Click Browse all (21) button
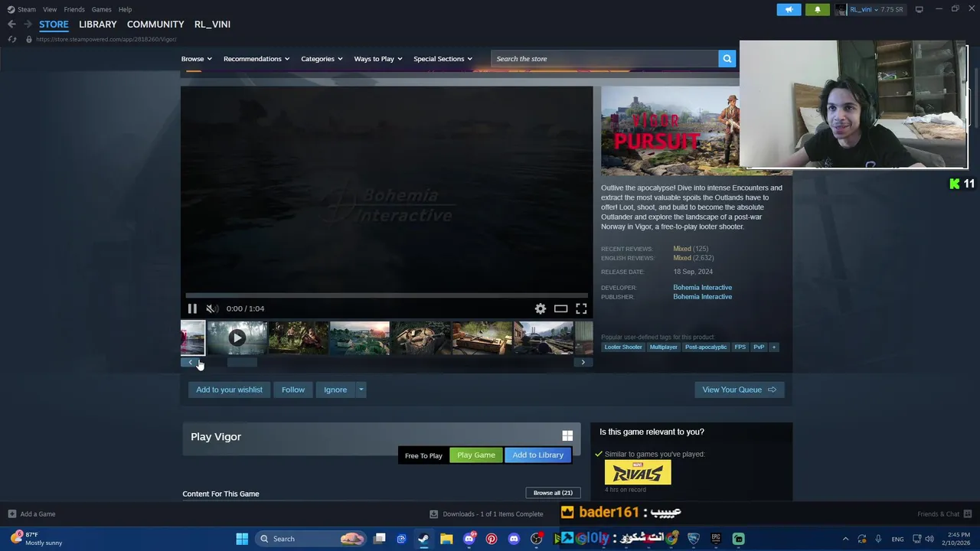The width and height of the screenshot is (980, 551). coord(553,493)
